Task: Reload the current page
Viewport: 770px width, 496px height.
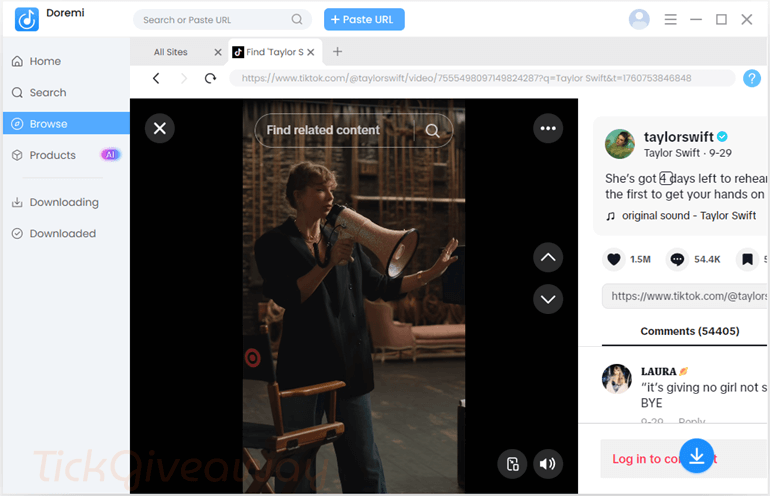Action: coord(211,78)
